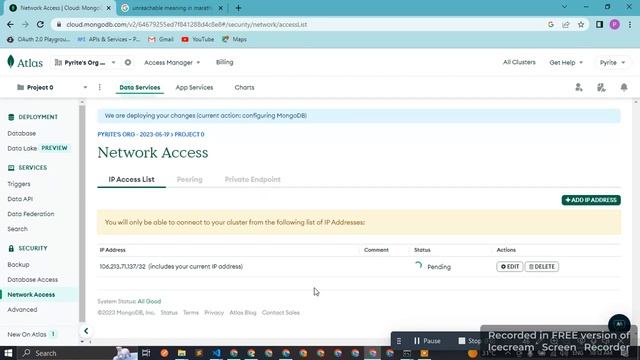Select the Peering tab
The width and height of the screenshot is (640, 360).
tap(189, 179)
